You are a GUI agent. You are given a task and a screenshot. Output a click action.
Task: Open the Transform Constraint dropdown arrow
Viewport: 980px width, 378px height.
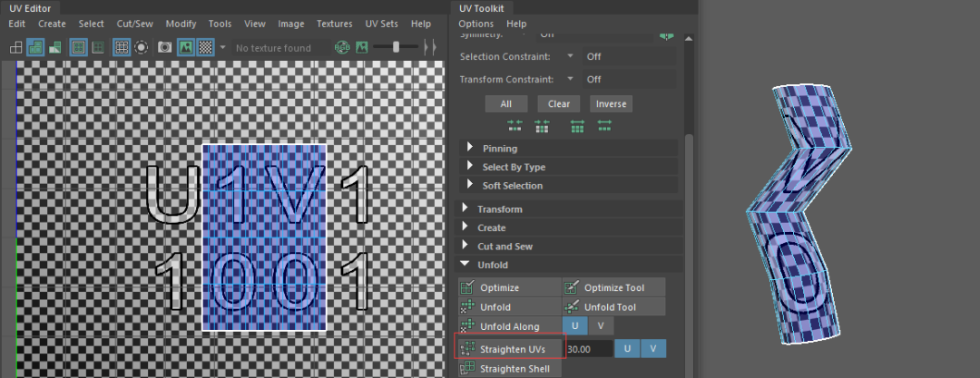[570, 79]
